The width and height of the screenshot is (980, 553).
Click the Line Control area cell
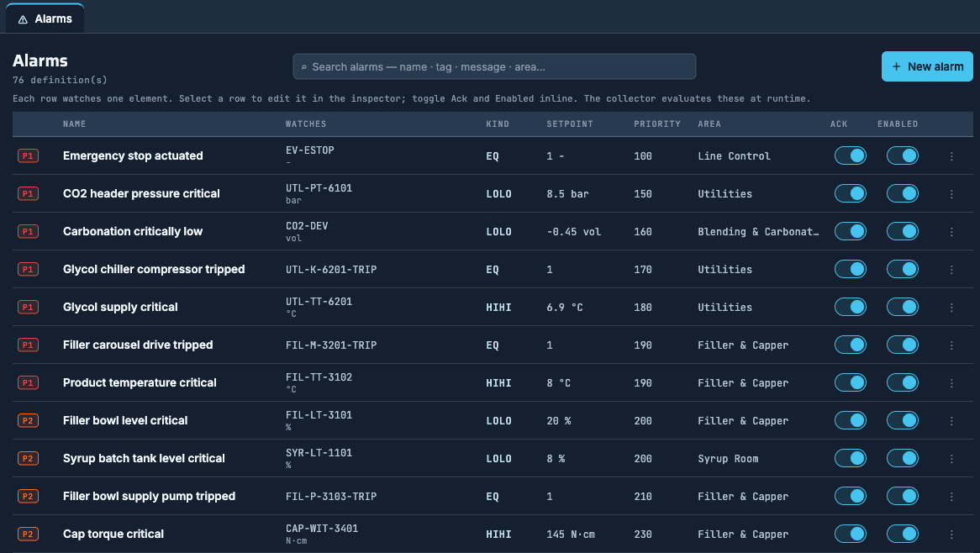(x=734, y=156)
